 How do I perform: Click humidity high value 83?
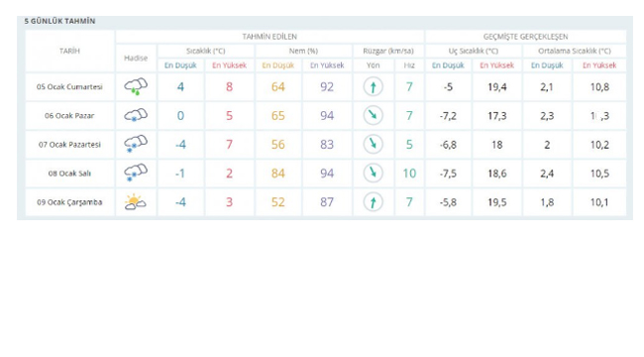click(327, 145)
